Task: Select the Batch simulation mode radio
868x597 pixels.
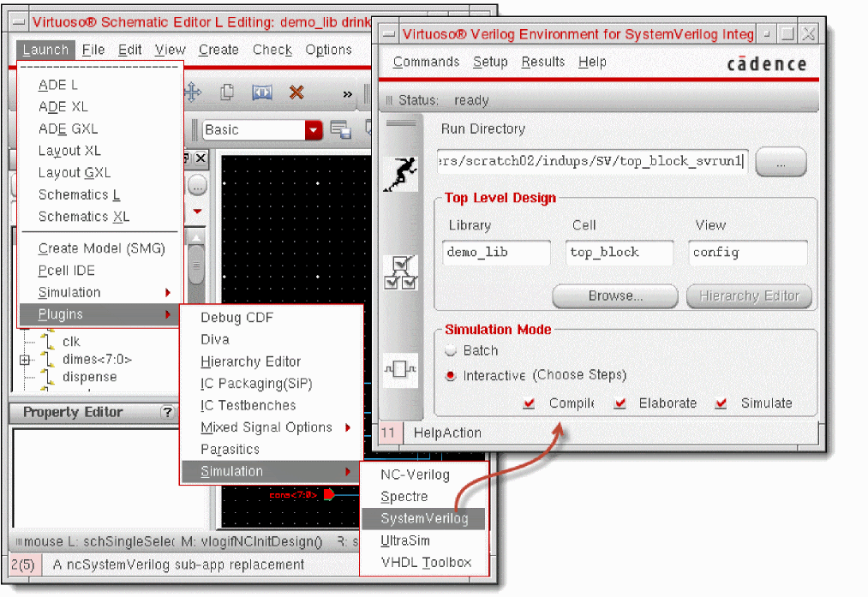Action: 451,350
